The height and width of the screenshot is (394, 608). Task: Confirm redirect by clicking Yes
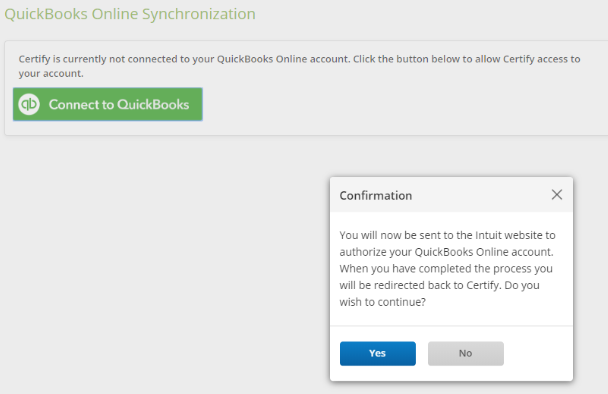click(x=378, y=353)
